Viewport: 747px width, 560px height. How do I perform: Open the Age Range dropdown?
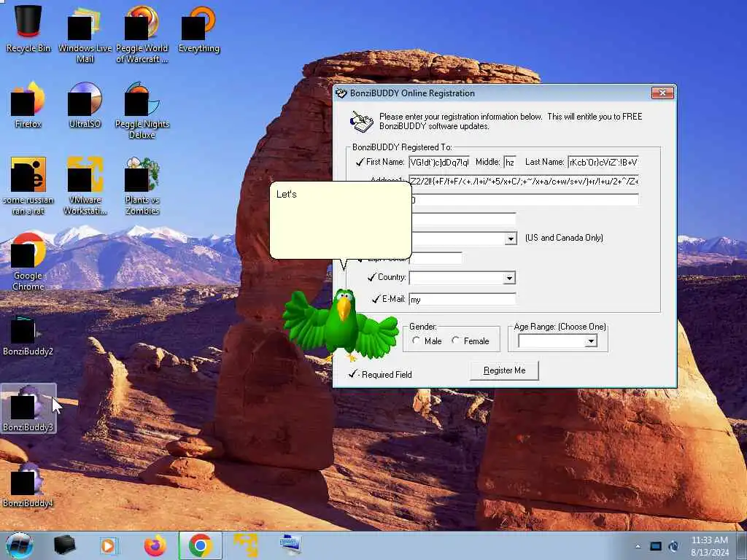(591, 341)
